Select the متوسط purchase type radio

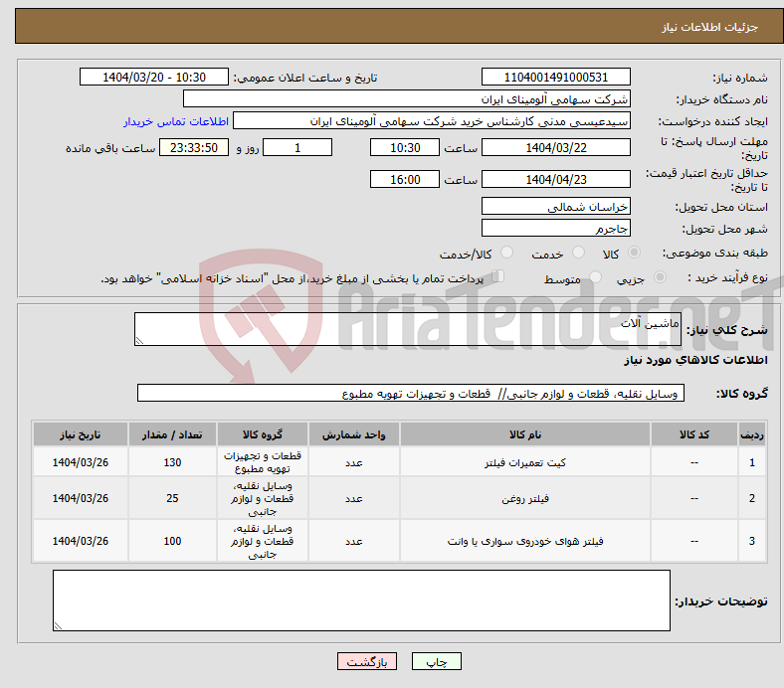point(595,276)
